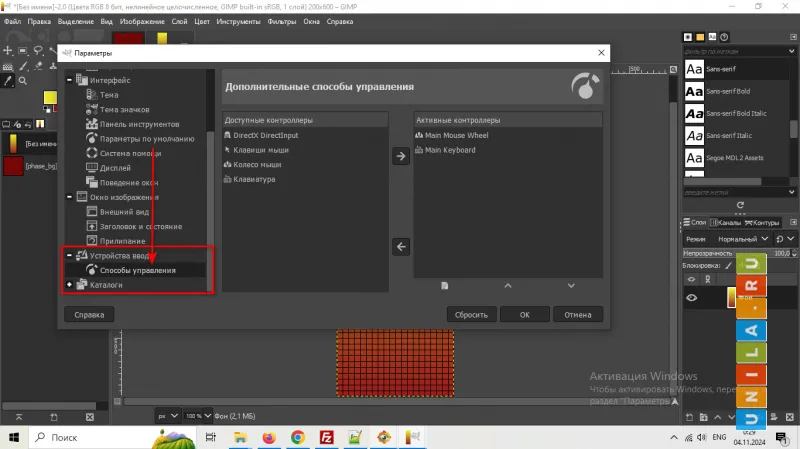
Task: Select the Sans-serif Bold Italic font
Action: pyautogui.click(x=740, y=113)
